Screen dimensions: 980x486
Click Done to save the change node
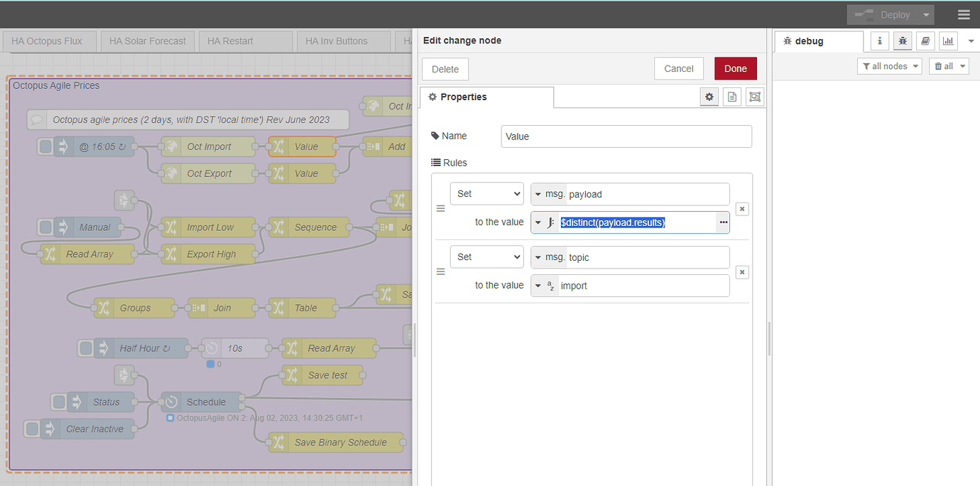736,68
